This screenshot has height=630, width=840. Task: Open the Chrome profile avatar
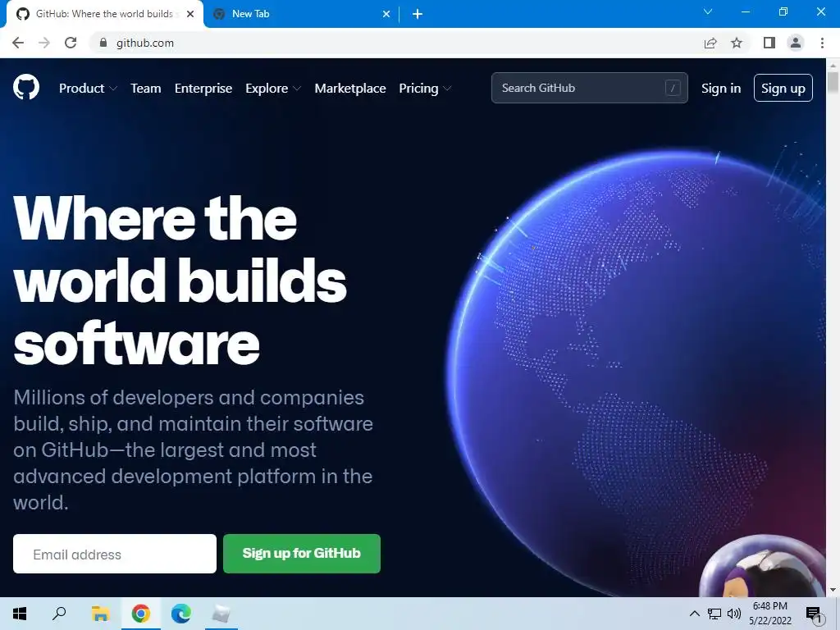click(x=796, y=43)
